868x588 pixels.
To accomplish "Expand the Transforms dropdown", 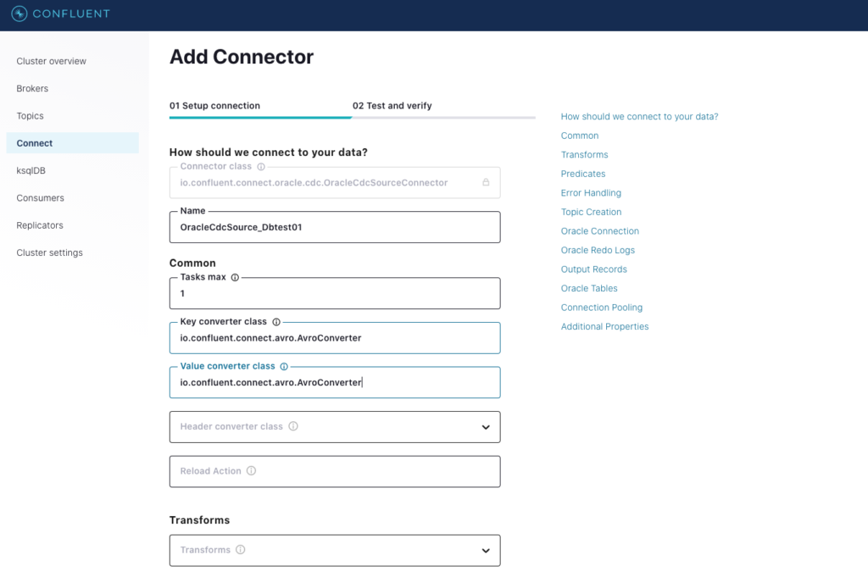I will pyautogui.click(x=487, y=550).
